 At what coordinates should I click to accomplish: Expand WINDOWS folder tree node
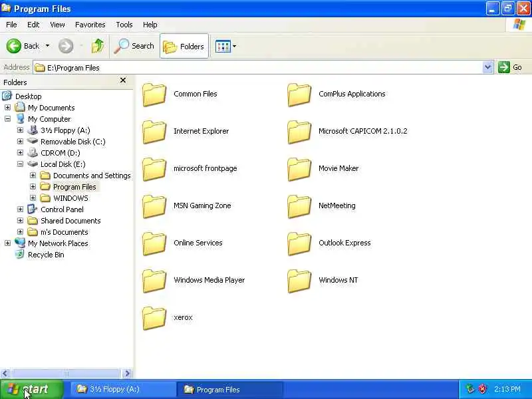click(x=33, y=198)
